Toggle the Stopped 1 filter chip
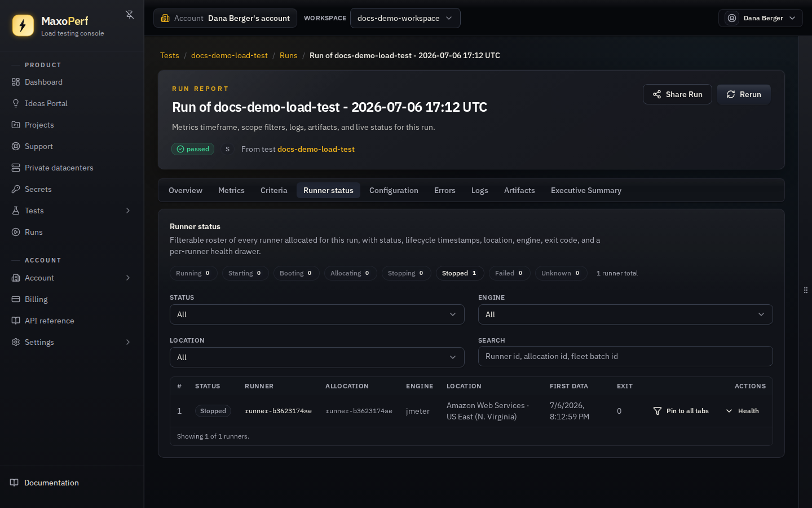This screenshot has width=812, height=508. [x=460, y=273]
